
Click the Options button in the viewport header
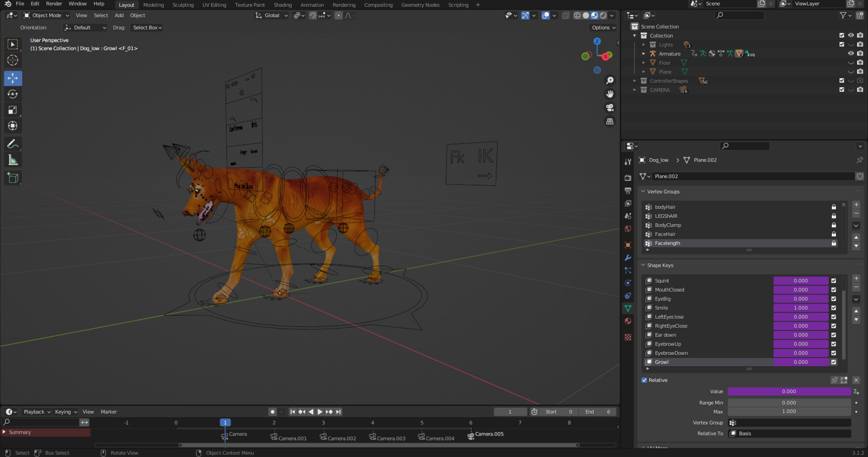[x=602, y=27]
